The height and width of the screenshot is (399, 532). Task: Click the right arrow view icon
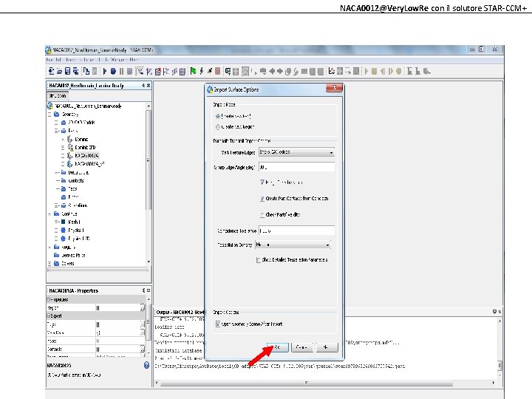tap(280, 71)
